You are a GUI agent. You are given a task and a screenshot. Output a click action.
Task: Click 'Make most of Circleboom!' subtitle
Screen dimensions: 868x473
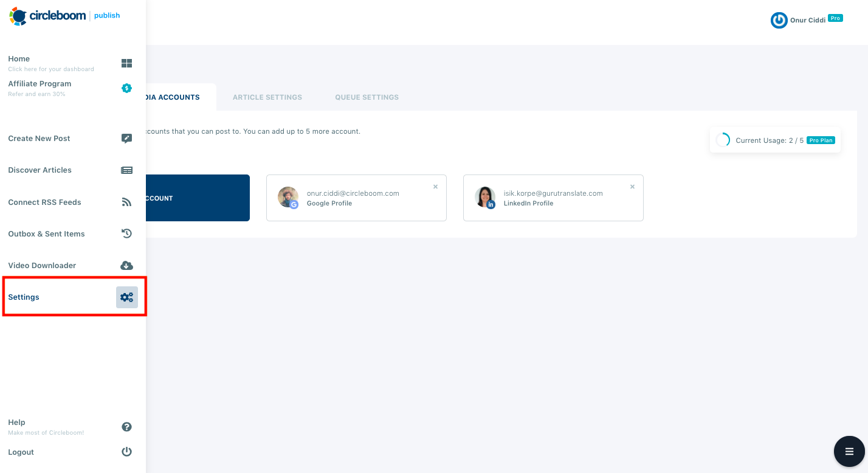(46, 433)
